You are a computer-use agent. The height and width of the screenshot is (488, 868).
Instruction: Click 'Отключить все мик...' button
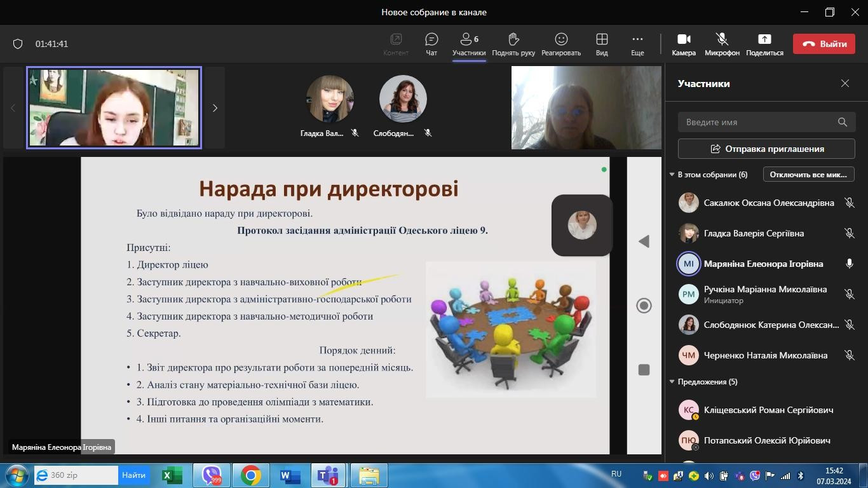click(808, 174)
